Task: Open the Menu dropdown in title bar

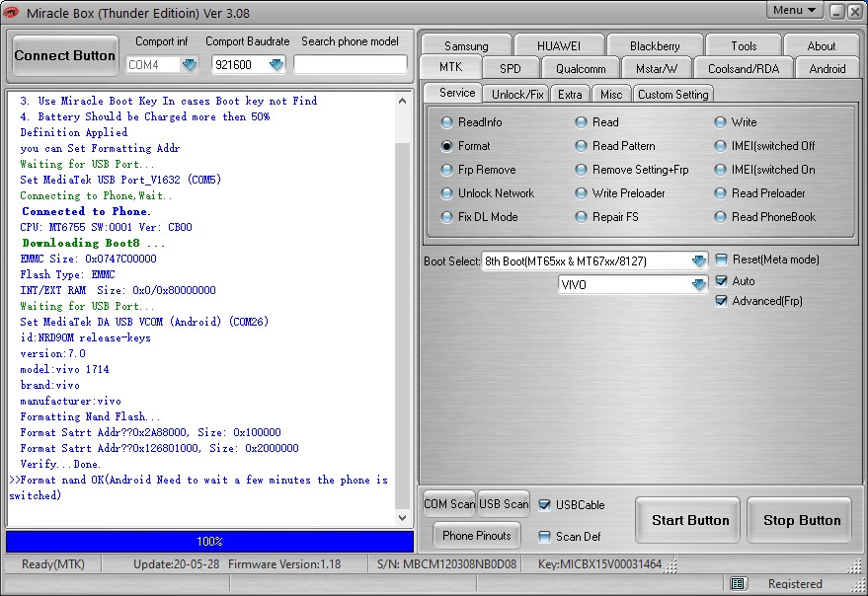Action: point(795,10)
